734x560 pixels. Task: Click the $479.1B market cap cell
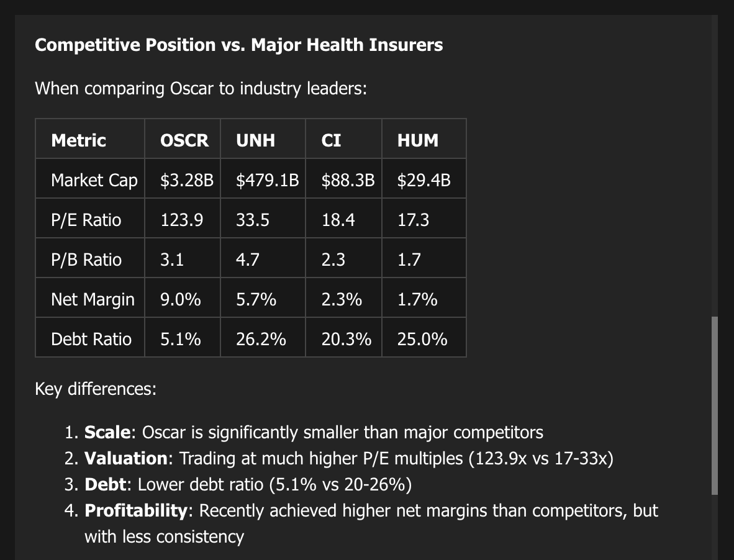pyautogui.click(x=267, y=180)
